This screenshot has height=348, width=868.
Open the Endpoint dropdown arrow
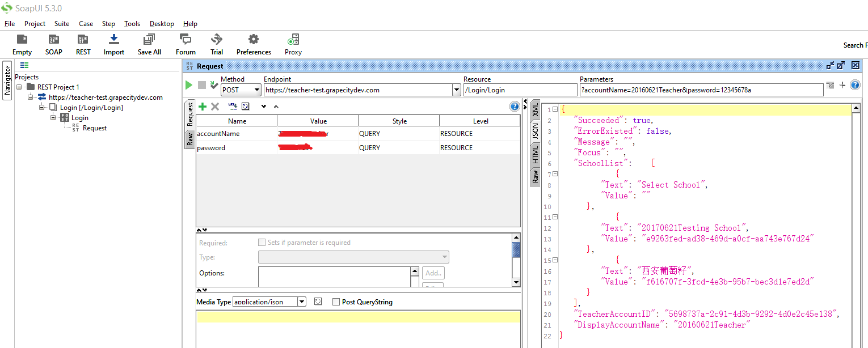[x=457, y=90]
